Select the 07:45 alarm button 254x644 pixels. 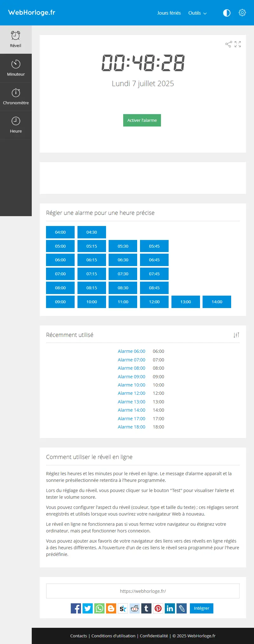tap(154, 274)
